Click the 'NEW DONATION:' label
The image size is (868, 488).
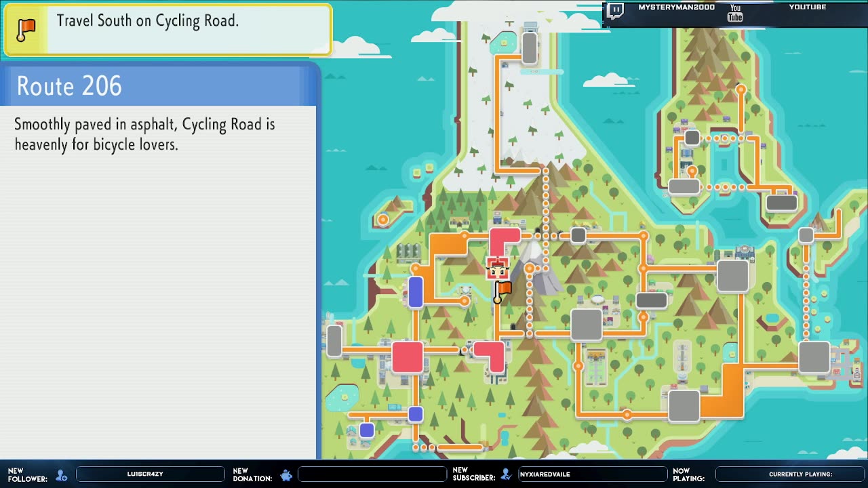tap(252, 474)
